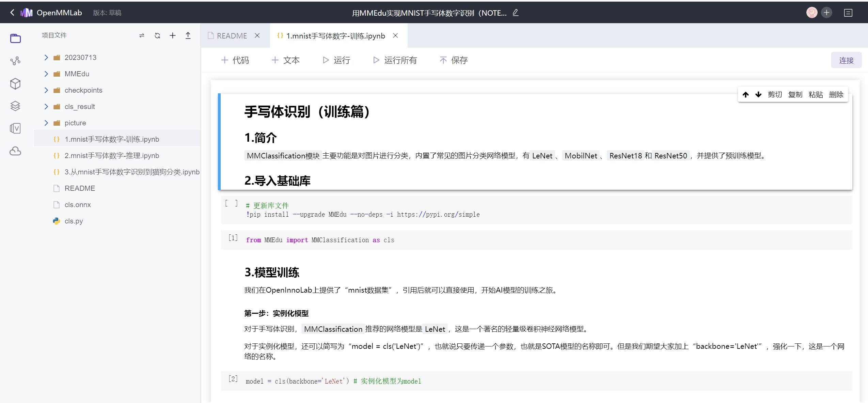
Task: Click the empty run bracket of pip cell
Action: [x=232, y=204]
